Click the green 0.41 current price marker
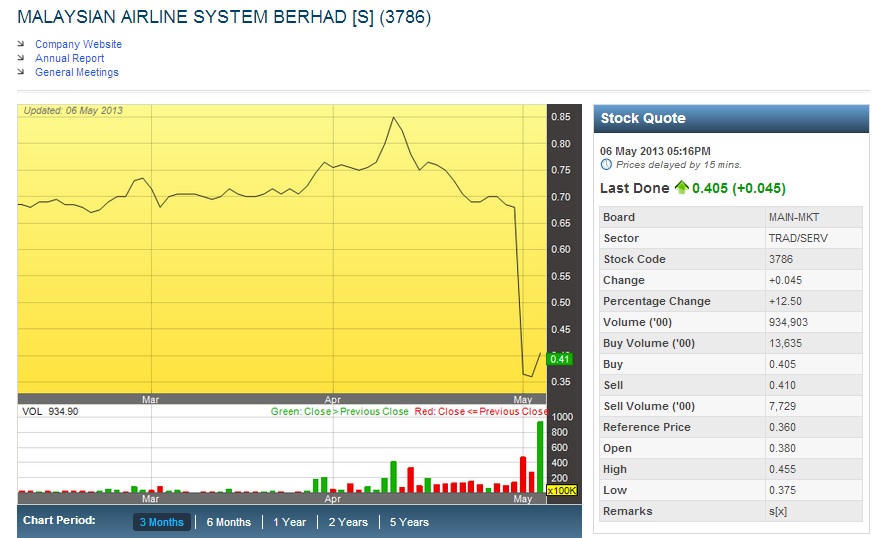The height and width of the screenshot is (538, 873). click(x=559, y=359)
